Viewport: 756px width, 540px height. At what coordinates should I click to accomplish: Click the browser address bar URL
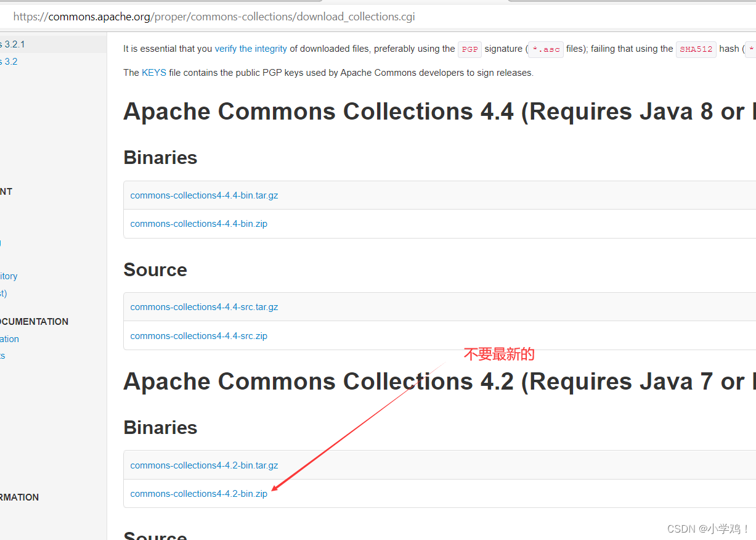coord(214,17)
